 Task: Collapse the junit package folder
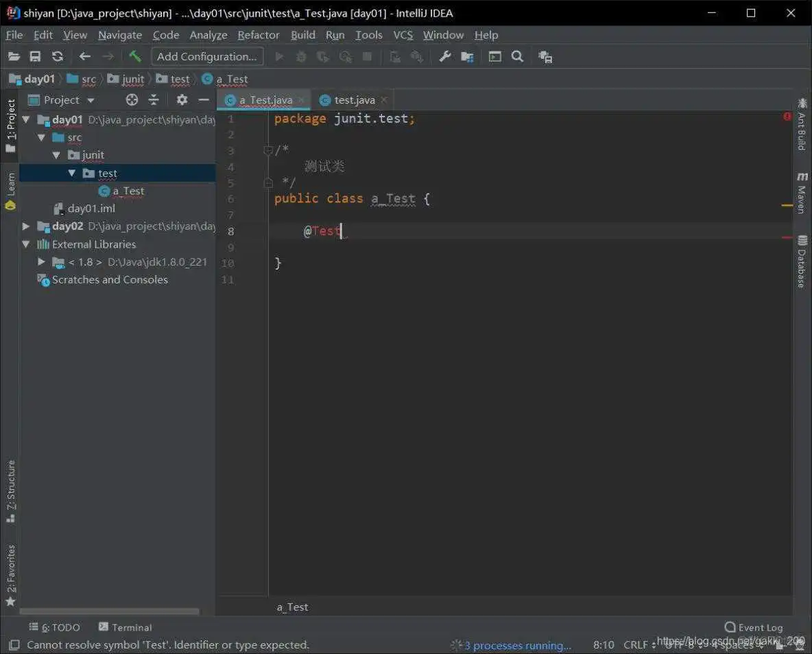[56, 155]
